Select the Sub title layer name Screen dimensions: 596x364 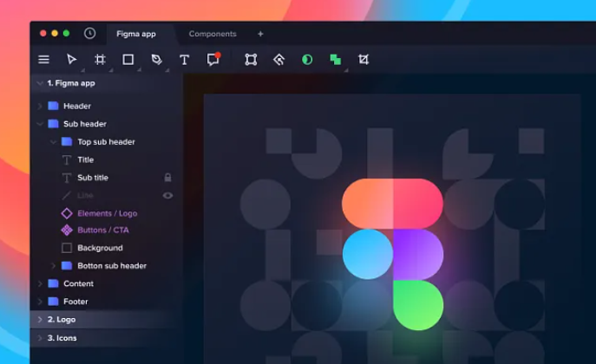click(93, 178)
